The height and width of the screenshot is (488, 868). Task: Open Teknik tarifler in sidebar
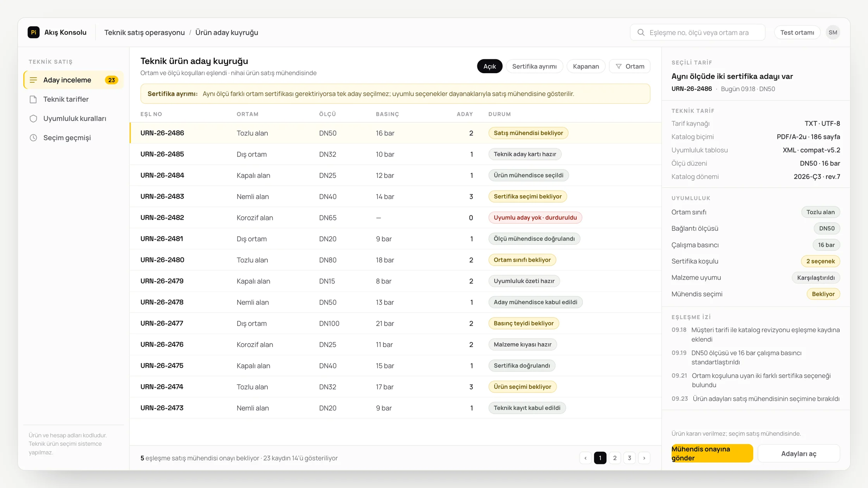click(x=73, y=99)
